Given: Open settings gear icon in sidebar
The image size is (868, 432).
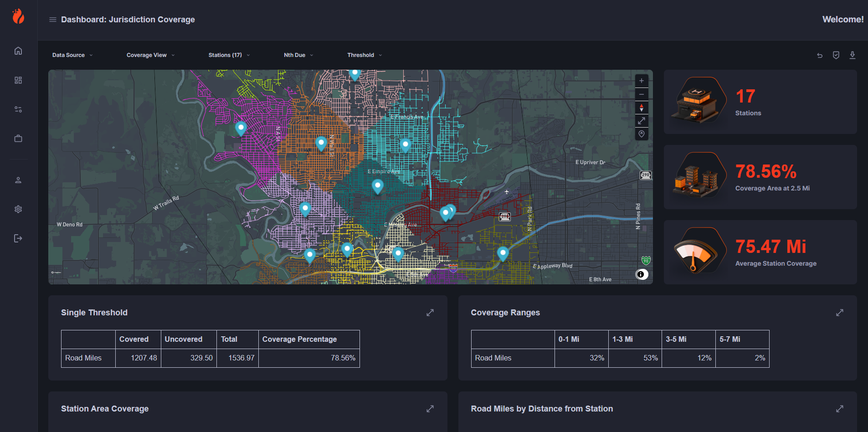Looking at the screenshot, I should [18, 209].
